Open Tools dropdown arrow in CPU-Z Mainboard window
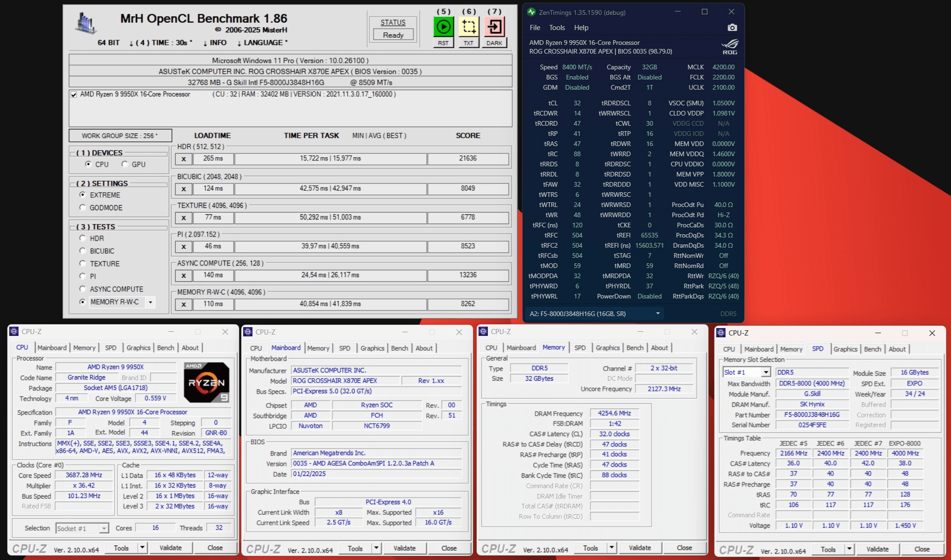951x560 pixels. pos(376,548)
